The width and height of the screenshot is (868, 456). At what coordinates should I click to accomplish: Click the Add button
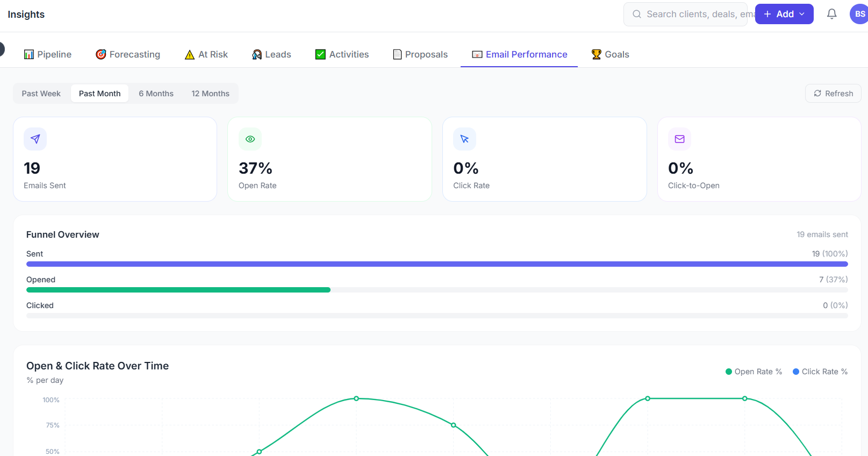[784, 14]
